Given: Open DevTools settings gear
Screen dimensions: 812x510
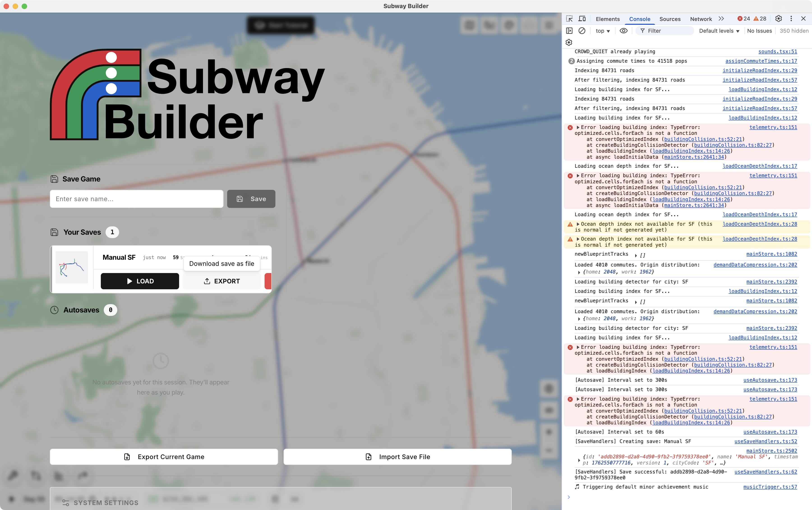Looking at the screenshot, I should point(778,18).
